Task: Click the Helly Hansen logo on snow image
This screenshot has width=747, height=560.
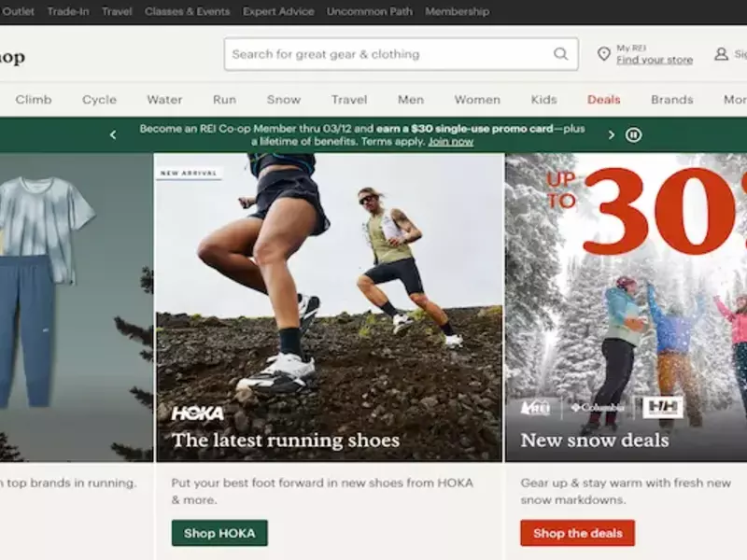Action: tap(662, 407)
